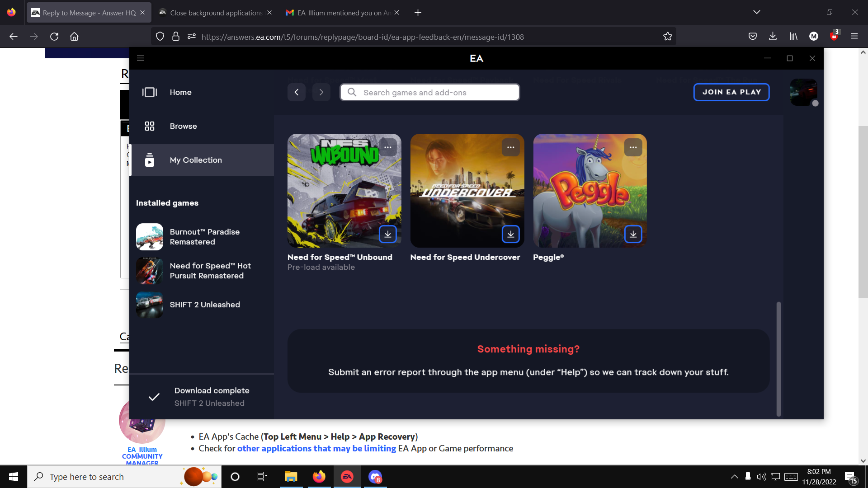Open options menu on NFS Undercover card

[x=511, y=147]
